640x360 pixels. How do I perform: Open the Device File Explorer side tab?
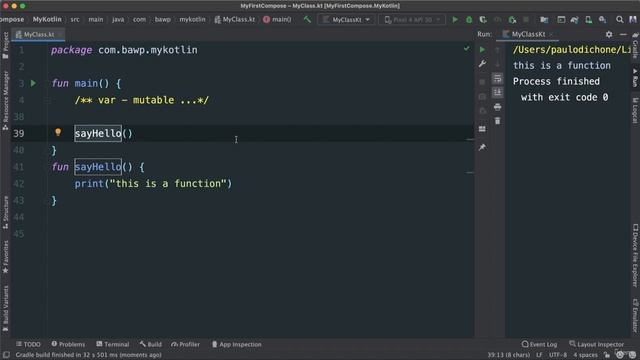pos(635,256)
